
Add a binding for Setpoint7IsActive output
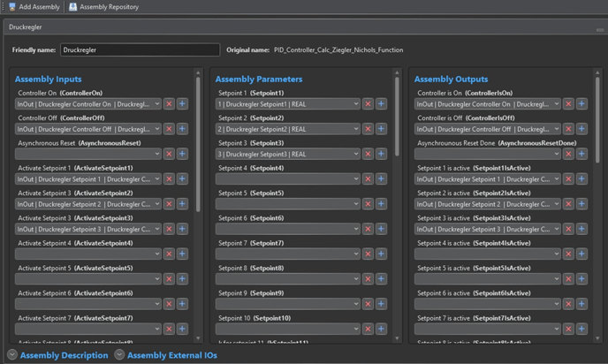(x=581, y=329)
